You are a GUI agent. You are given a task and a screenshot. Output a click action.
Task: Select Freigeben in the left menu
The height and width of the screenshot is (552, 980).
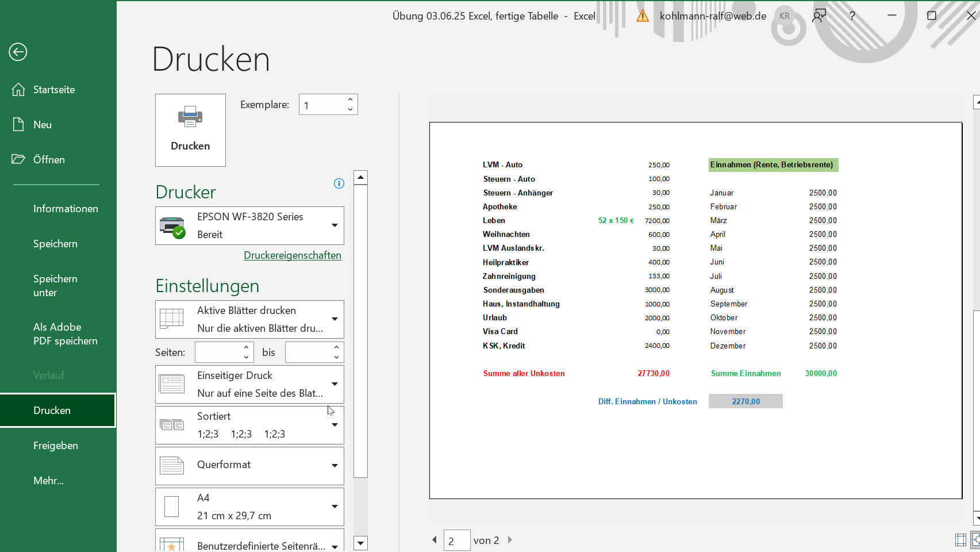(x=56, y=446)
